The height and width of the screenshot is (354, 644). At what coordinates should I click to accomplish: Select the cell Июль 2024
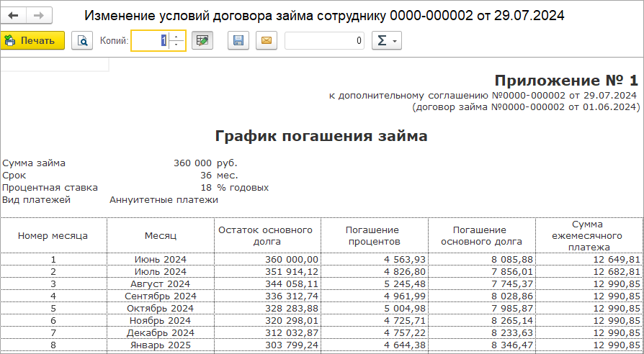point(161,271)
